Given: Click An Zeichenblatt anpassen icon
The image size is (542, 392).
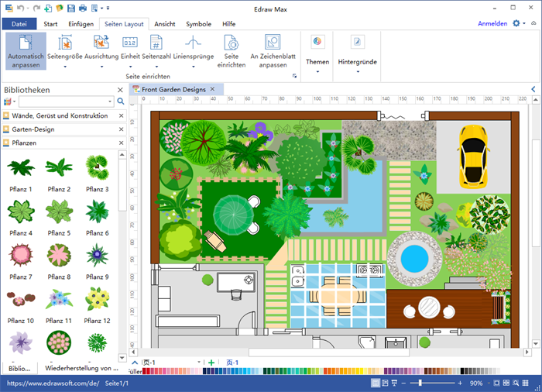Looking at the screenshot, I should [271, 43].
